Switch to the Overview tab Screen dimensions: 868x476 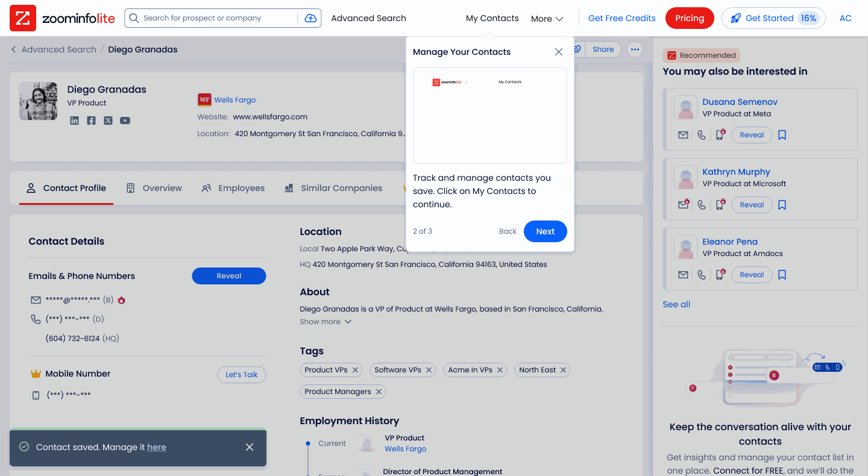154,188
